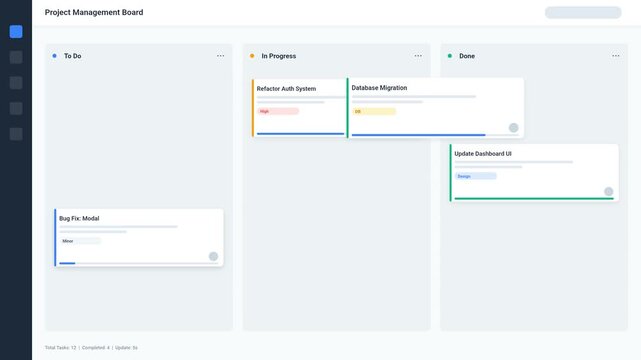This screenshot has height=360, width=641.
Task: Open the In Progress column options menu
Action: [418, 56]
